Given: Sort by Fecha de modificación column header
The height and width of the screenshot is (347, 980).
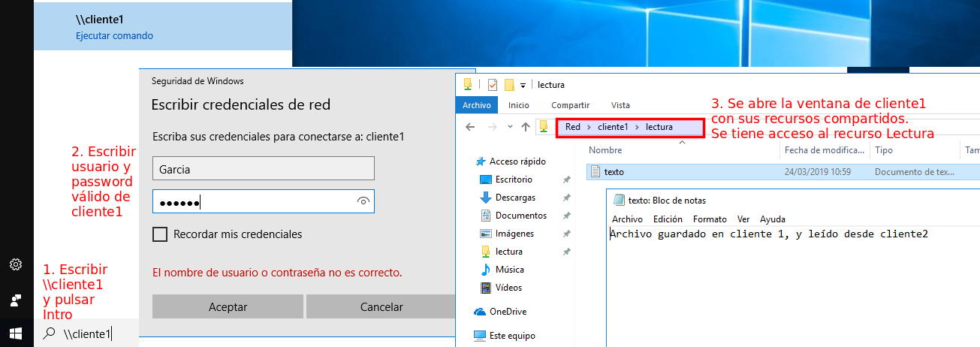Looking at the screenshot, I should [x=825, y=150].
